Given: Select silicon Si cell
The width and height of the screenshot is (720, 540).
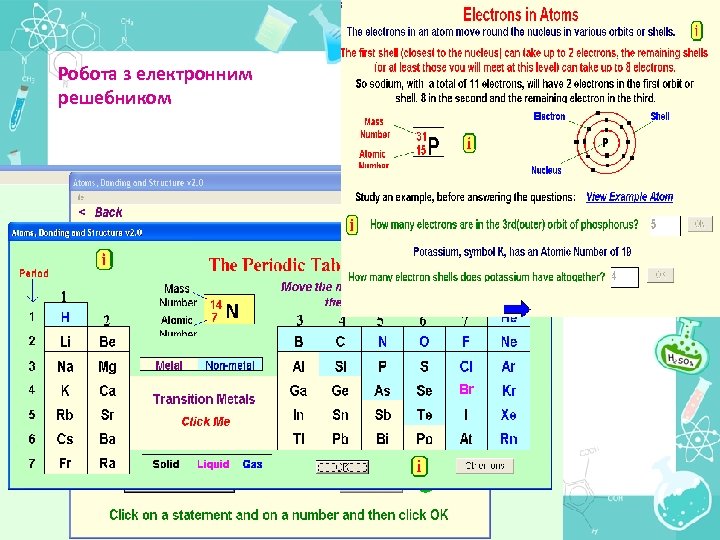Looking at the screenshot, I should [x=340, y=366].
